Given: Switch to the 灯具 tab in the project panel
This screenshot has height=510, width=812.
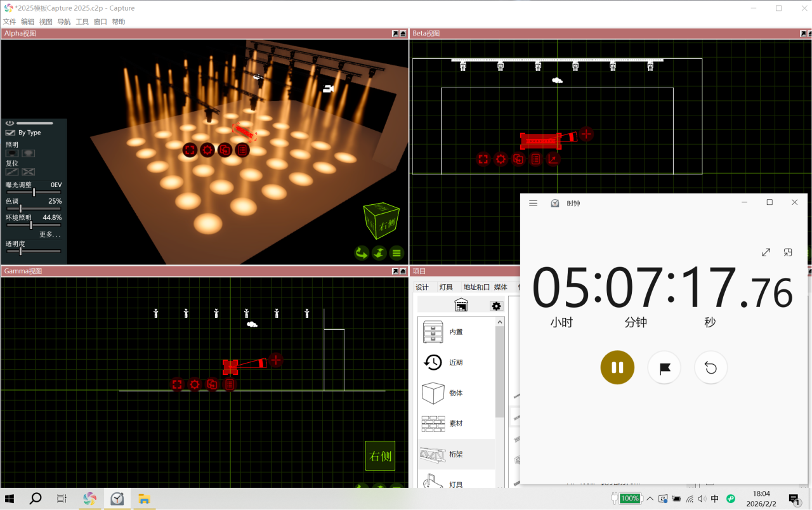Looking at the screenshot, I should click(446, 287).
